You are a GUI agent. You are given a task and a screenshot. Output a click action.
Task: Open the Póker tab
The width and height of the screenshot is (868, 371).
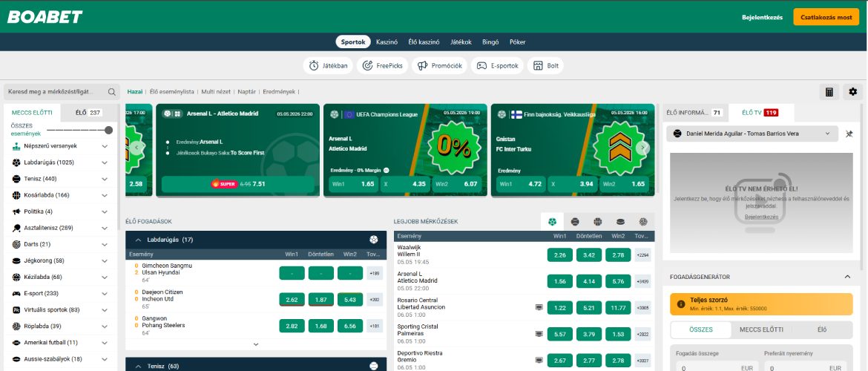pos(518,42)
